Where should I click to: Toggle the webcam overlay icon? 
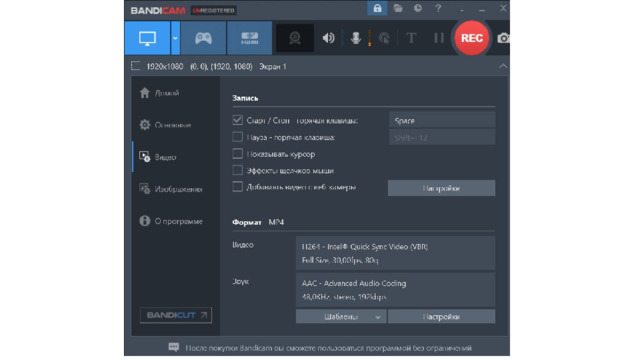click(x=295, y=38)
